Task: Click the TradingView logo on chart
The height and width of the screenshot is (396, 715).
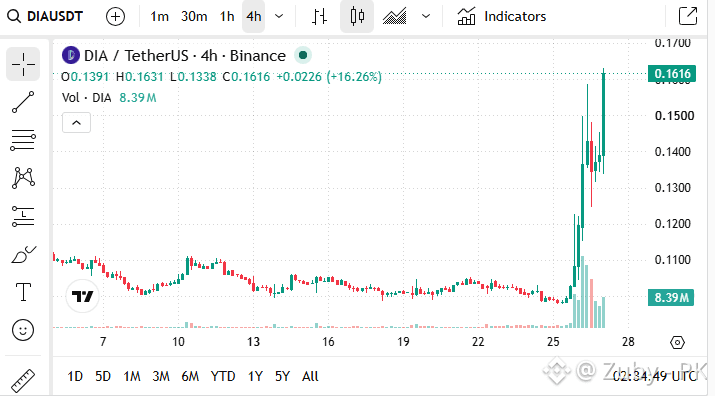Action: 83,297
